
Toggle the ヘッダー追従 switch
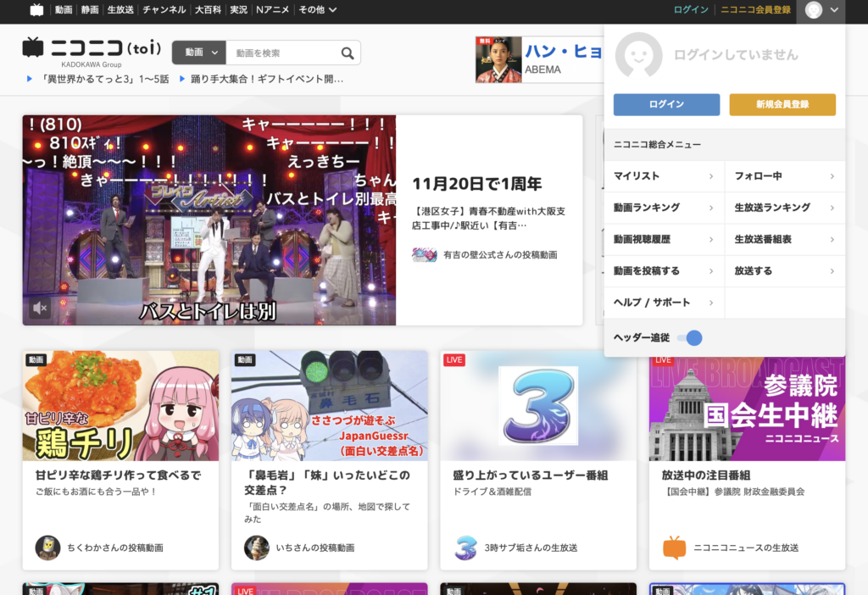pos(690,338)
